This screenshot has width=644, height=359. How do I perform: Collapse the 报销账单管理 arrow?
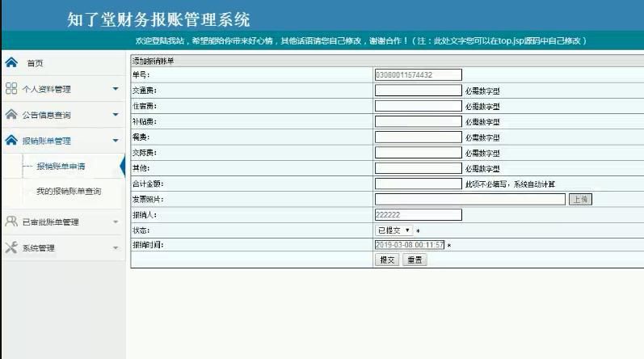116,141
